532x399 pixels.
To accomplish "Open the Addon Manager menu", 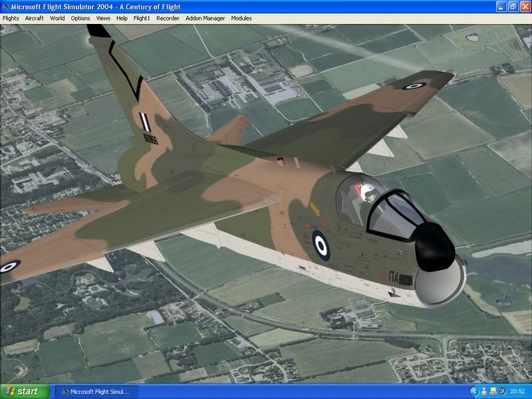I will 205,19.
